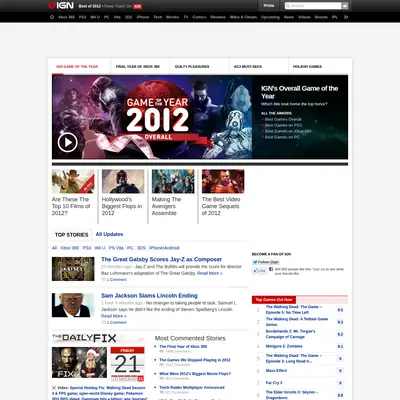The height and width of the screenshot is (400, 400).
Task: Open Wikis & Cheats in navigation
Action: tap(243, 17)
